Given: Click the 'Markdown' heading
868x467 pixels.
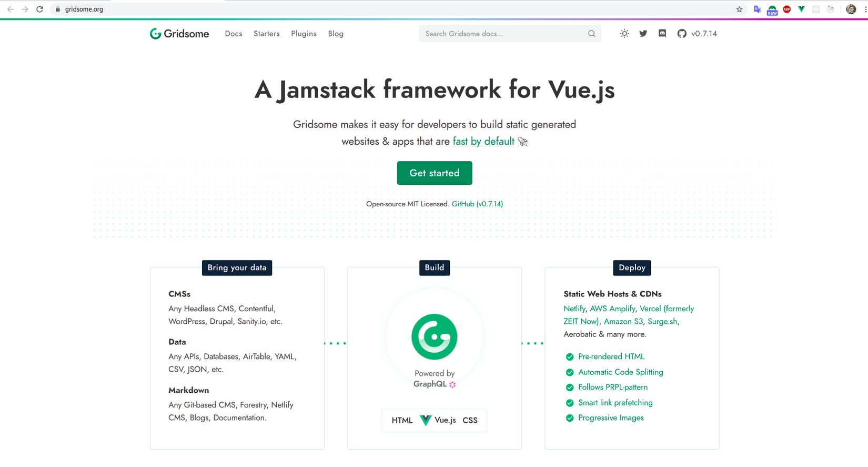Looking at the screenshot, I should pyautogui.click(x=188, y=391).
